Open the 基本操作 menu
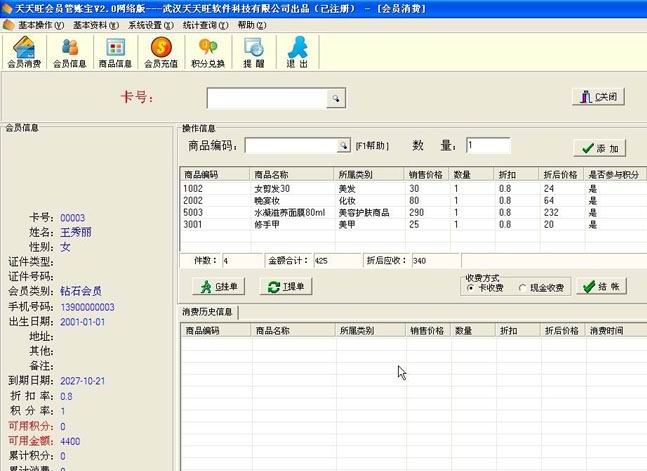The image size is (647, 471). click(40, 25)
